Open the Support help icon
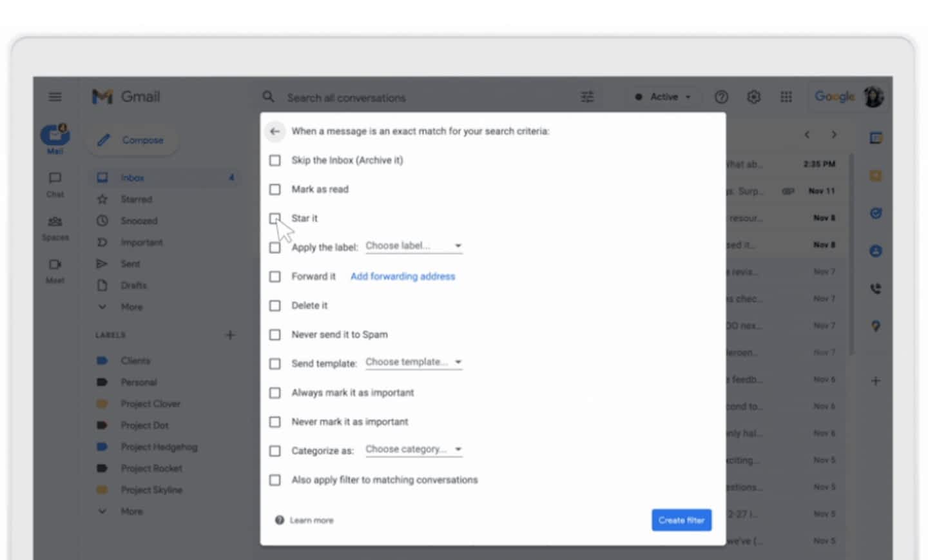 721,97
